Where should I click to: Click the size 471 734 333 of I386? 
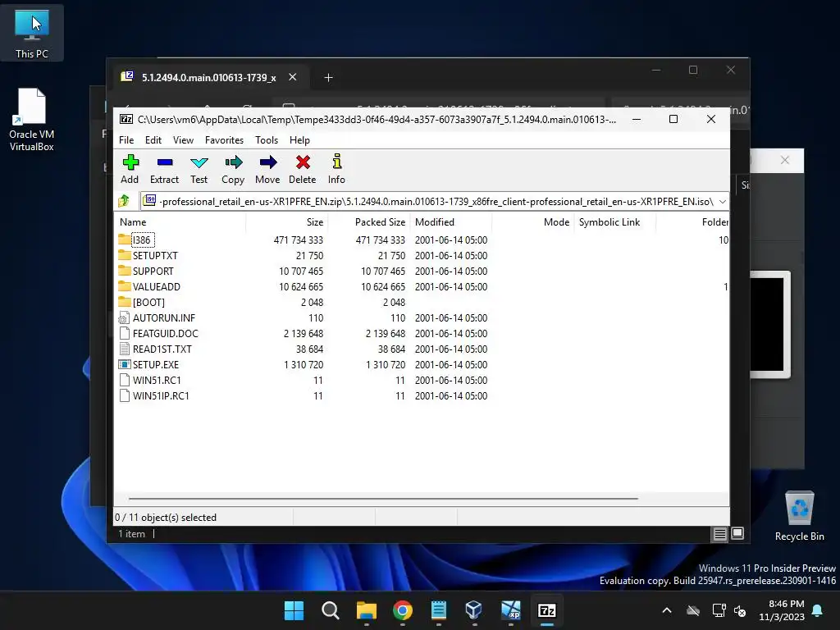coord(299,240)
